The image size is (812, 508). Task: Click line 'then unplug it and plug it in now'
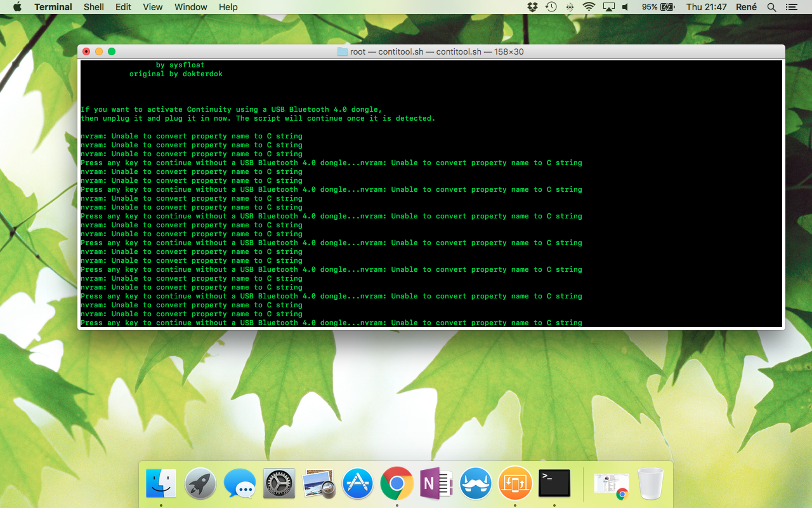coord(258,118)
